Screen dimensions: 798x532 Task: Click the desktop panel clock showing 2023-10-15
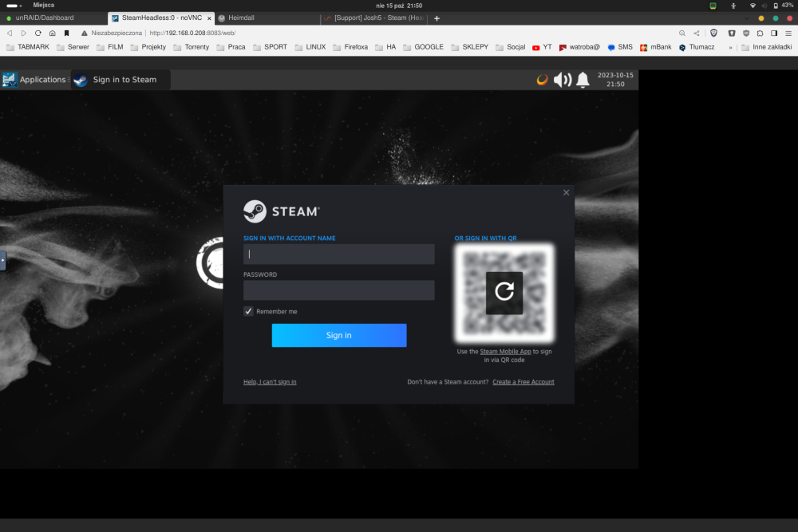pos(615,79)
